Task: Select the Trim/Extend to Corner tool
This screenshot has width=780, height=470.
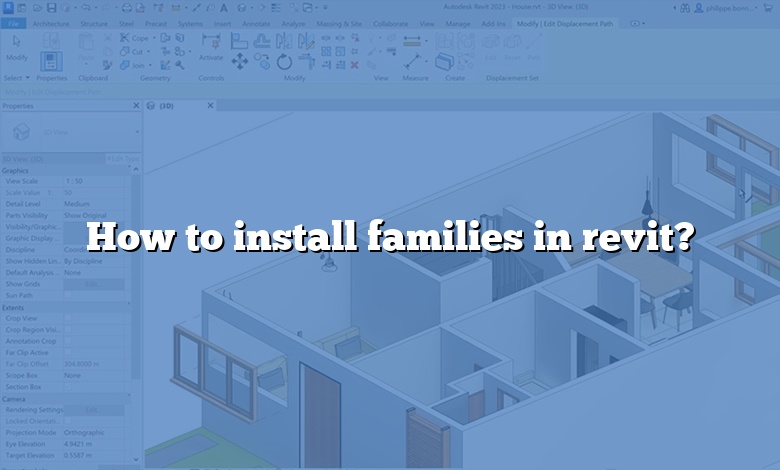Action: 306,62
